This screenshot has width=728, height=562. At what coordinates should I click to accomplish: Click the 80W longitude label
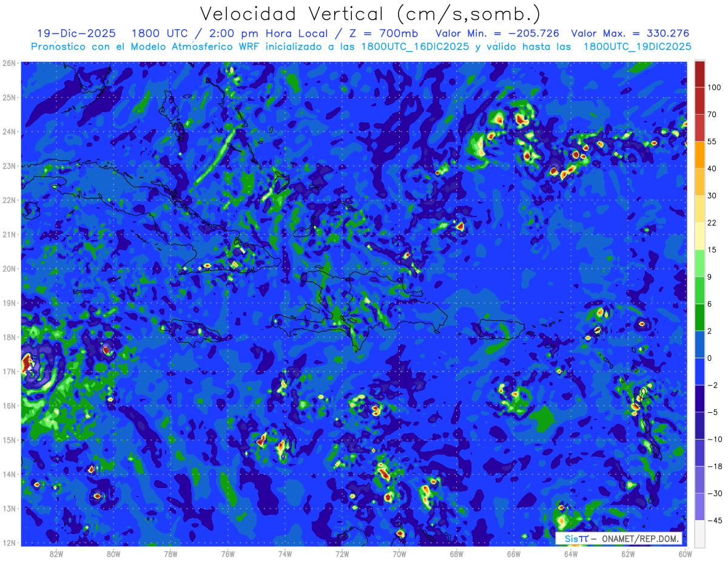pyautogui.click(x=113, y=554)
